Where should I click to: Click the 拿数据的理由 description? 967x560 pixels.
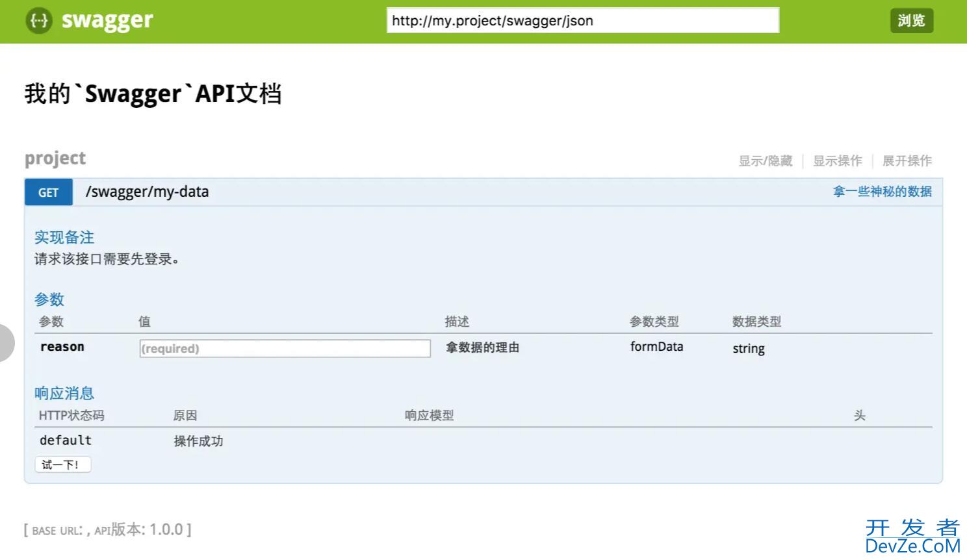(482, 348)
